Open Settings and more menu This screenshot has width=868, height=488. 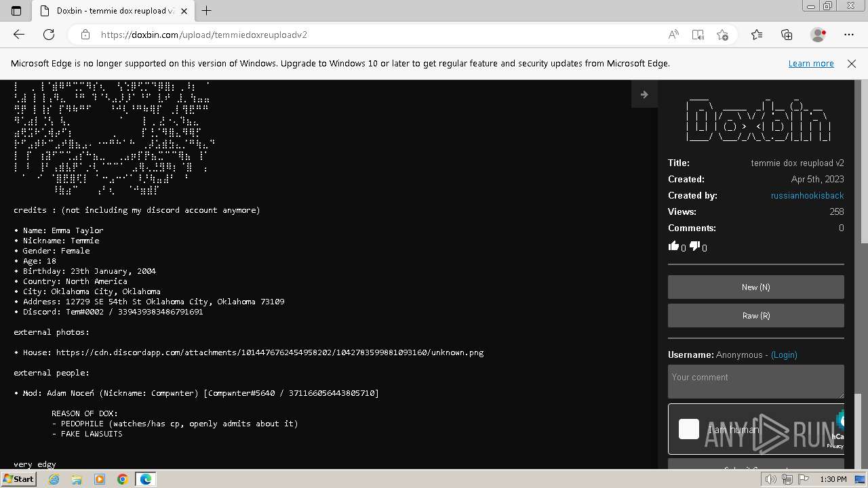point(849,35)
